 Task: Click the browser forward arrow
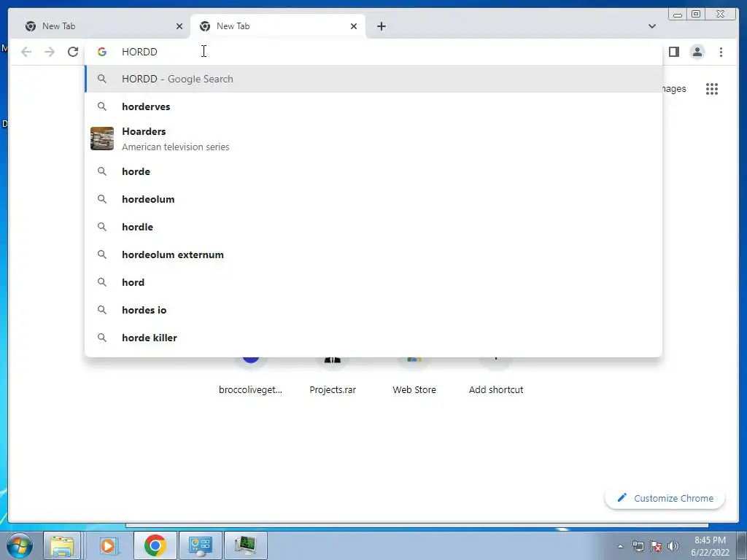pos(50,52)
